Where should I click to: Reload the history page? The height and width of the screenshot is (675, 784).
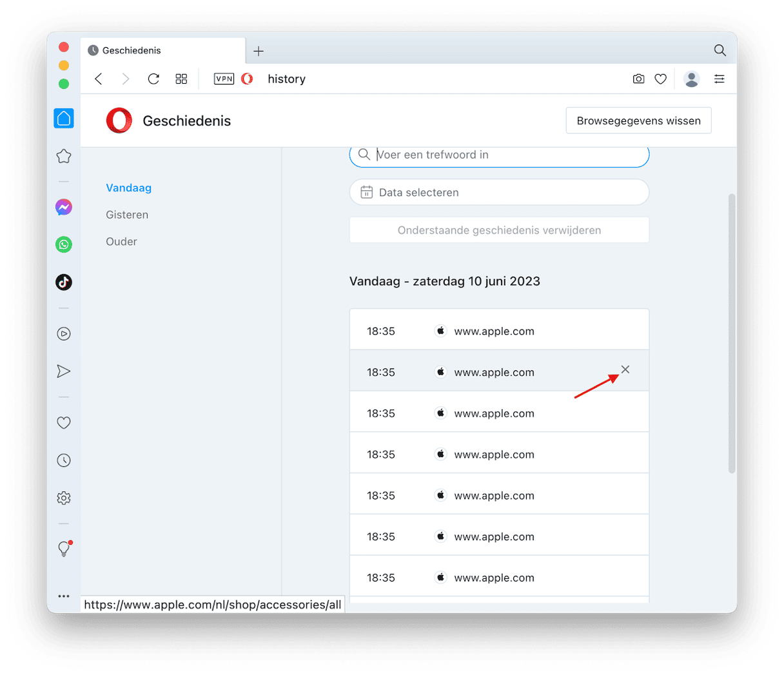(153, 79)
